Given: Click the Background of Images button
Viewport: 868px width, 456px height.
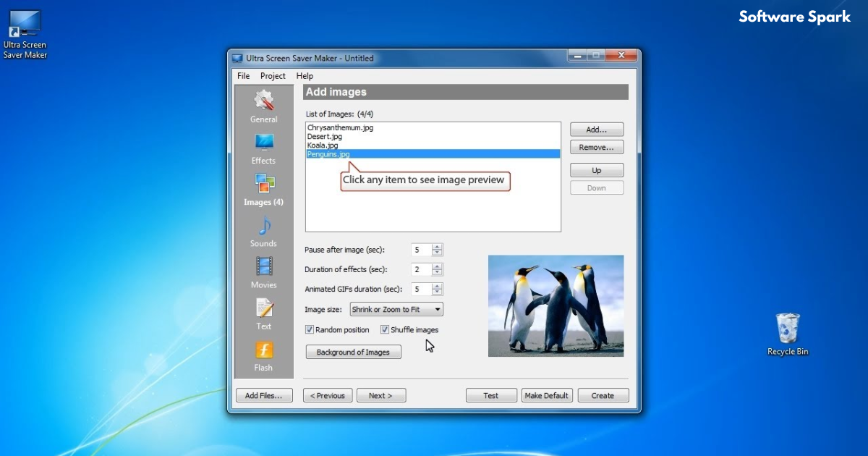Looking at the screenshot, I should pos(354,352).
